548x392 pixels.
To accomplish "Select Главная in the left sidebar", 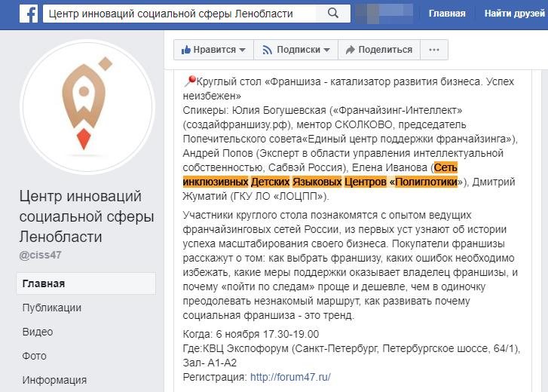I will (86, 283).
